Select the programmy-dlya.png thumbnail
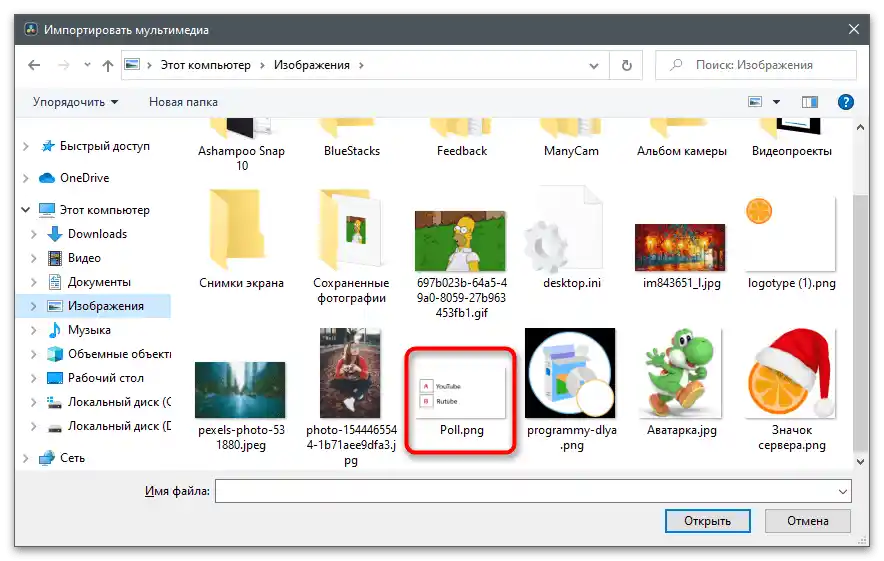The width and height of the screenshot is (884, 561). 570,373
